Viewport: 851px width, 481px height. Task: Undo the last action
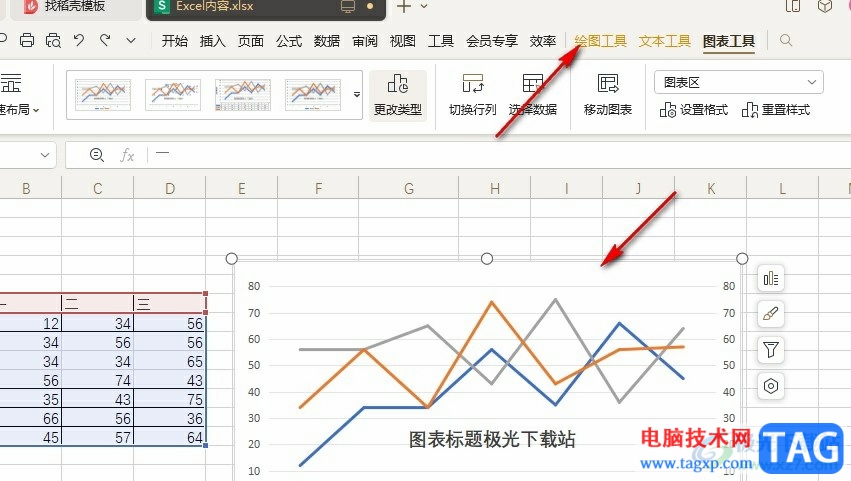click(x=79, y=40)
